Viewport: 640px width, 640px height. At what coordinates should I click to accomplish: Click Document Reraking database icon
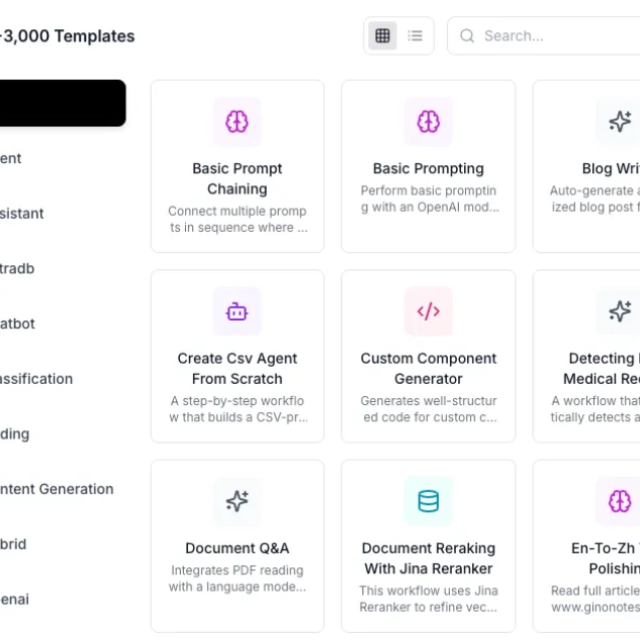click(x=428, y=502)
